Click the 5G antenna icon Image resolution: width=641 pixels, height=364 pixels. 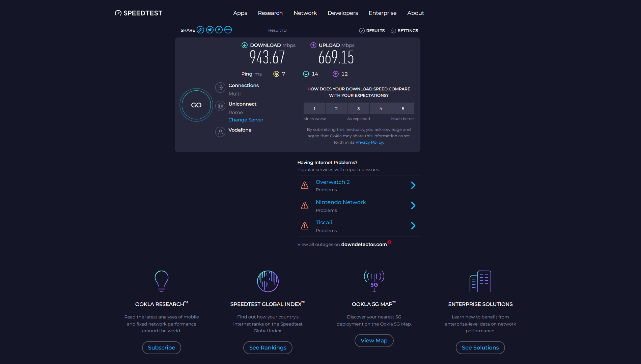click(x=374, y=281)
